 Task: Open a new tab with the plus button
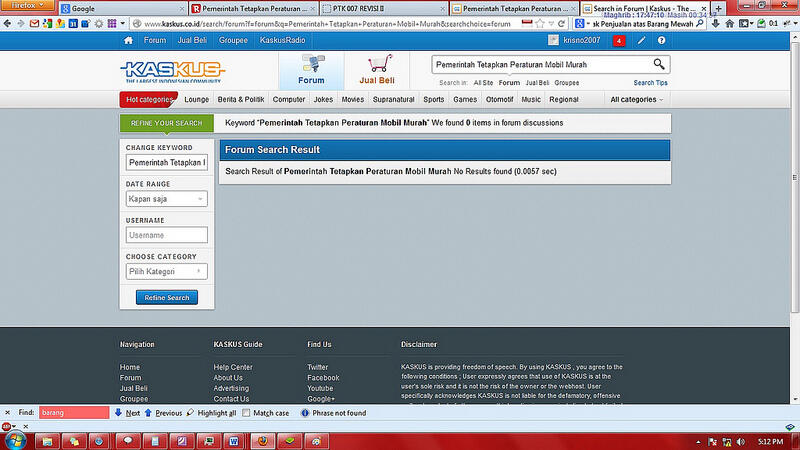[718, 9]
